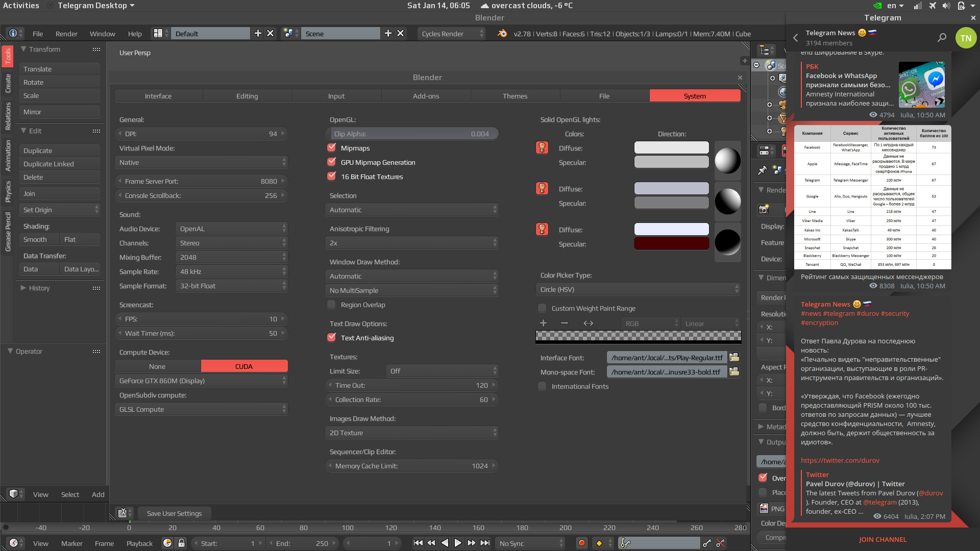980x551 pixels.
Task: Open the Interface preferences tab
Action: pyautogui.click(x=158, y=96)
